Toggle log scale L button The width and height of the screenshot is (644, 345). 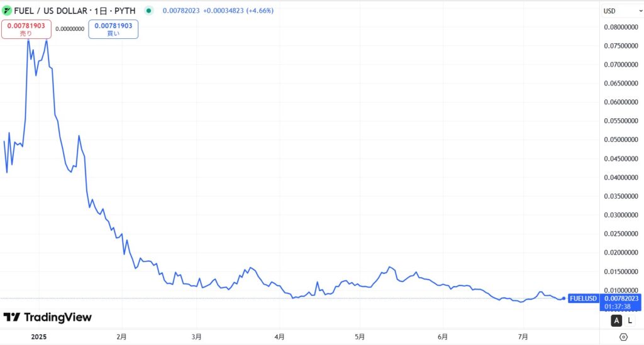[x=630, y=320]
